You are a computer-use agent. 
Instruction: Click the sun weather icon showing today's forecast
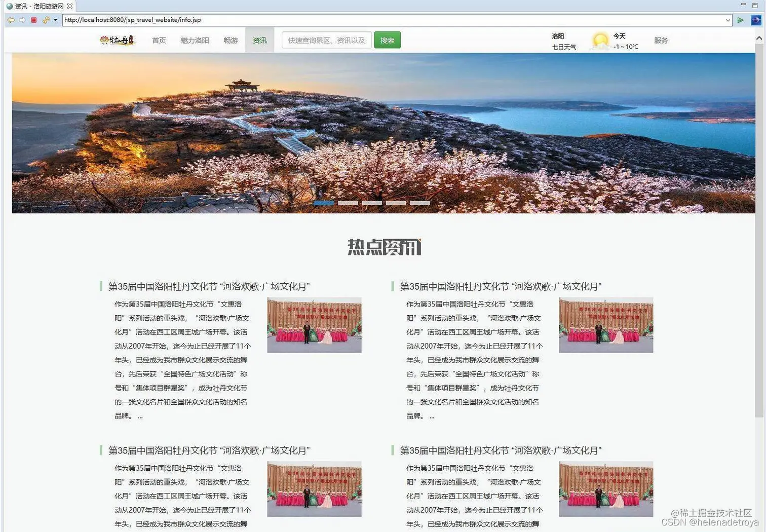pos(600,41)
